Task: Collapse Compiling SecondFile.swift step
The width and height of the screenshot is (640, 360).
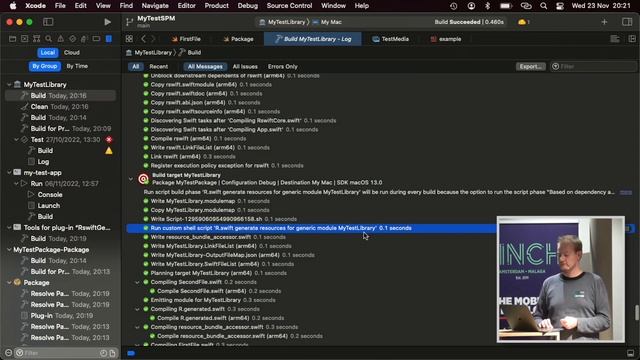Action: pyautogui.click(x=138, y=282)
